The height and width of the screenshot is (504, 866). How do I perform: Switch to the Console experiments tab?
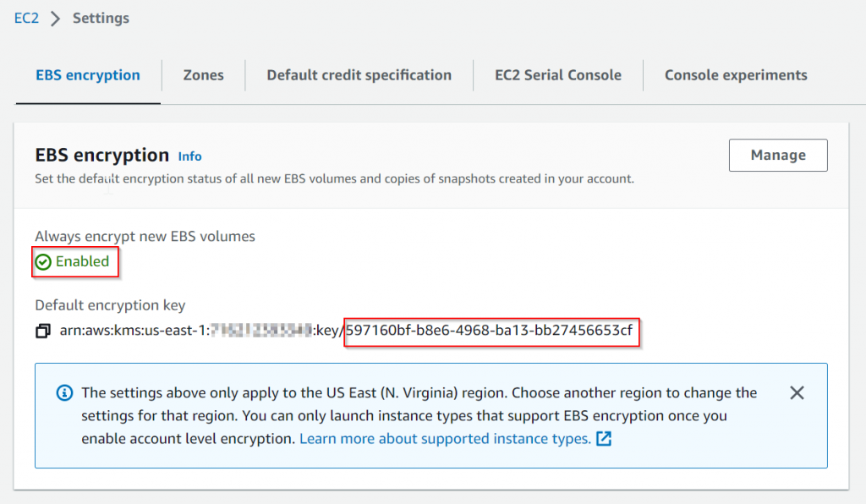pos(736,75)
